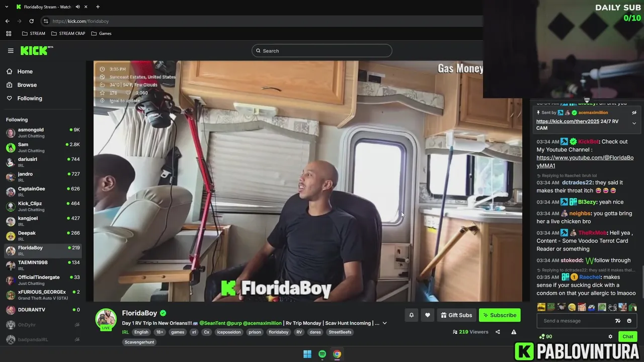Select the Scavengerhunt tag
This screenshot has width=644, height=362.
[x=139, y=342]
